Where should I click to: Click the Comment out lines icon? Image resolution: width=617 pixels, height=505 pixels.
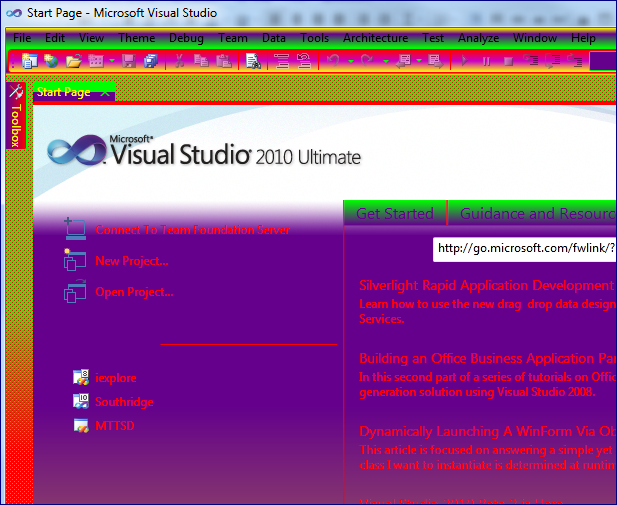click(282, 61)
